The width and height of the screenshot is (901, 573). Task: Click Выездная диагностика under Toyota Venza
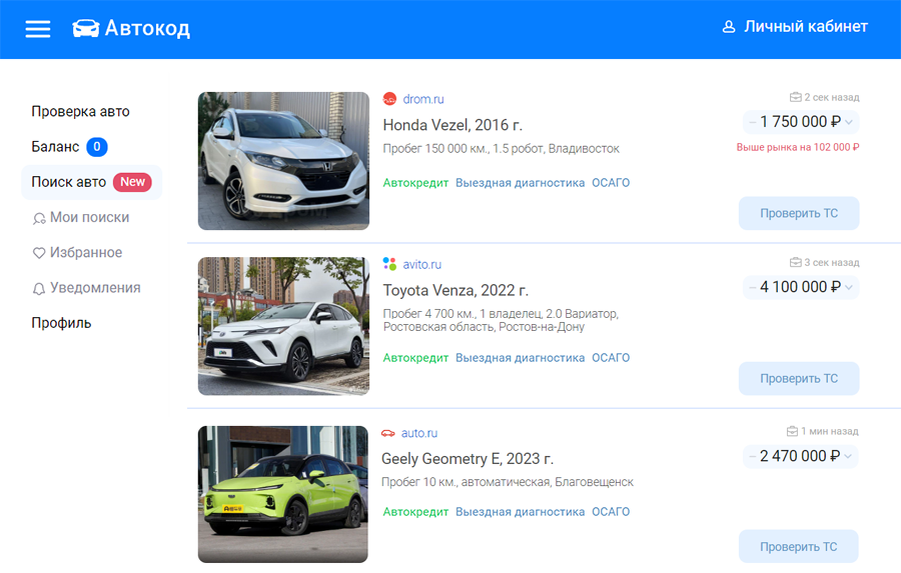coord(520,357)
